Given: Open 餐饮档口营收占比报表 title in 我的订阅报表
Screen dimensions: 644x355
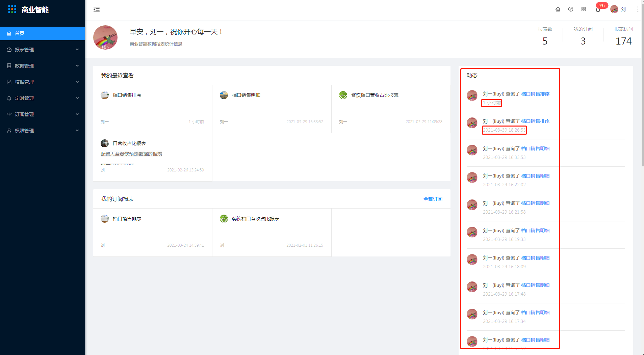Looking at the screenshot, I should coord(256,219).
